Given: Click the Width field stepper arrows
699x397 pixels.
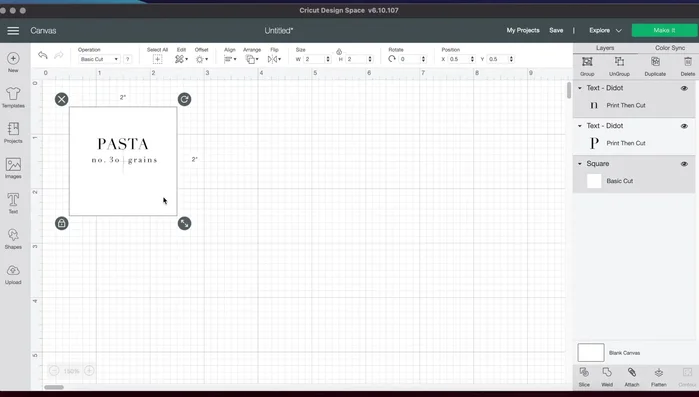Looking at the screenshot, I should point(328,59).
